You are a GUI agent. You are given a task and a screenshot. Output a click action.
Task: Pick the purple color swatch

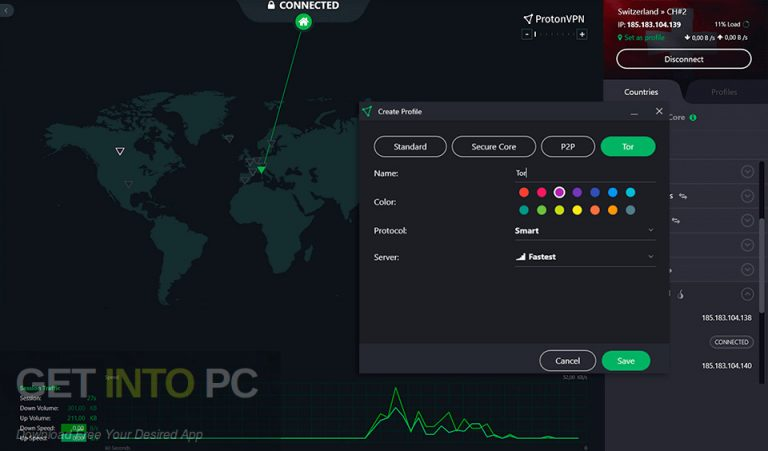[x=577, y=192]
